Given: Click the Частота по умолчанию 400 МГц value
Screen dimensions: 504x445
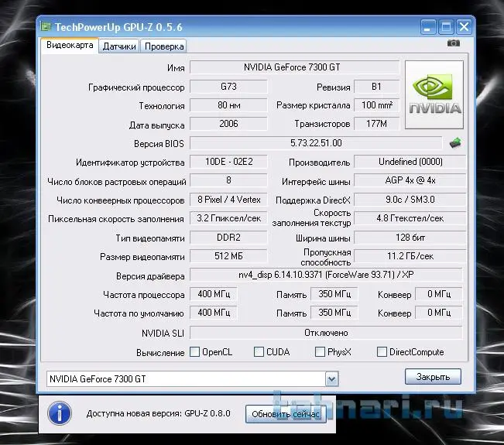Looking at the screenshot, I should pos(214,313).
